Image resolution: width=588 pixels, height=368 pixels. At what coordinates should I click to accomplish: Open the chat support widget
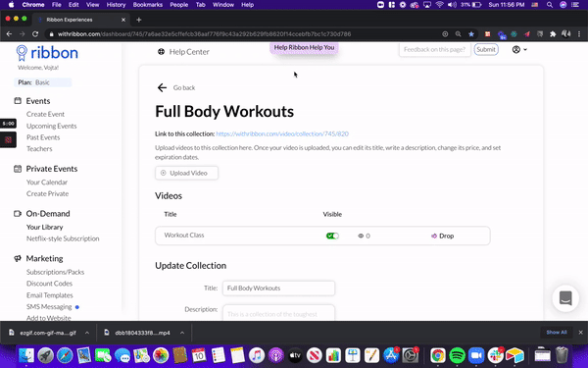coord(565,298)
